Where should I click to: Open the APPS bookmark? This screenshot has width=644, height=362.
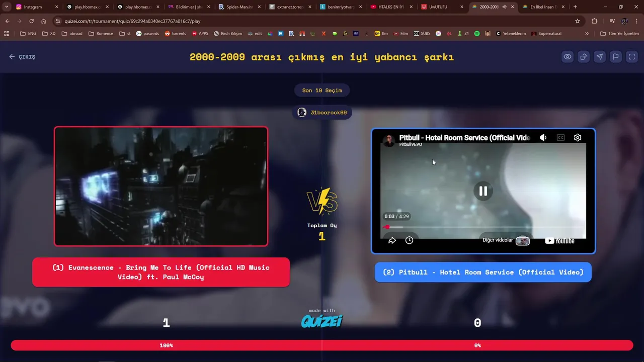[x=200, y=34]
